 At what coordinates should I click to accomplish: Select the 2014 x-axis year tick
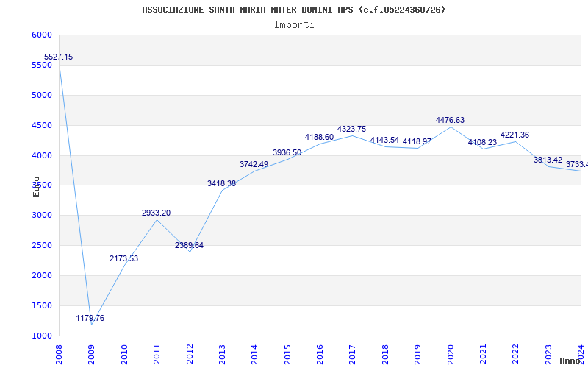coord(254,355)
